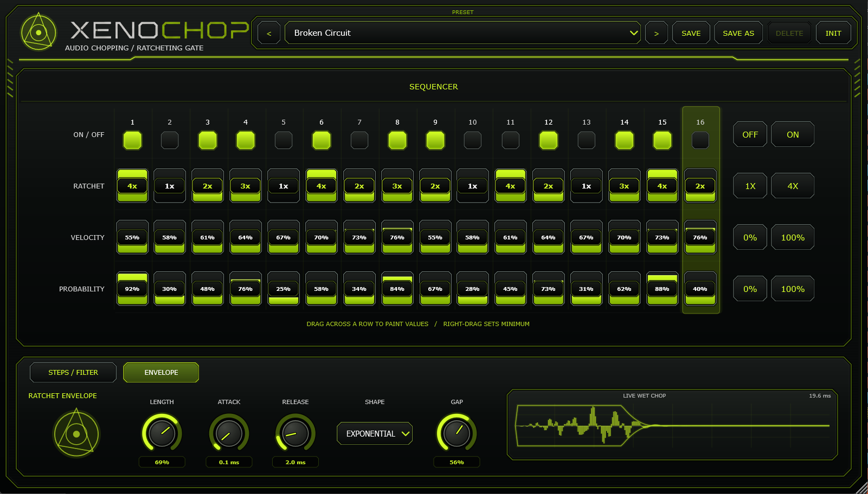This screenshot has height=494, width=868.
Task: Set all probabilities to 0%
Action: pyautogui.click(x=750, y=289)
